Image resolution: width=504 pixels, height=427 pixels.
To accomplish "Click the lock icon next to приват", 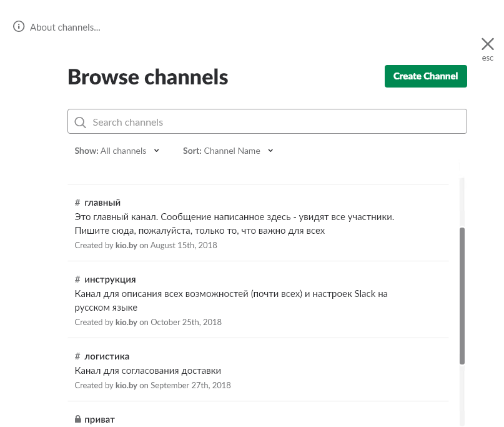I will [x=78, y=419].
